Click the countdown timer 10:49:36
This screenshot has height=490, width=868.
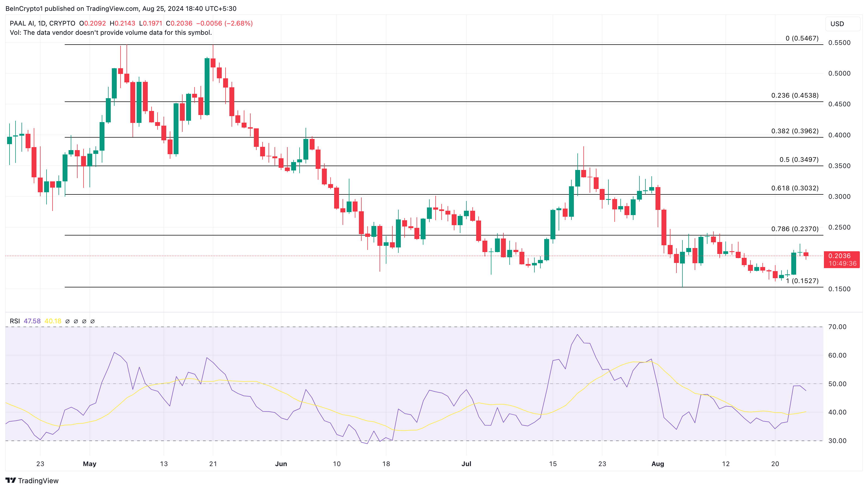842,264
